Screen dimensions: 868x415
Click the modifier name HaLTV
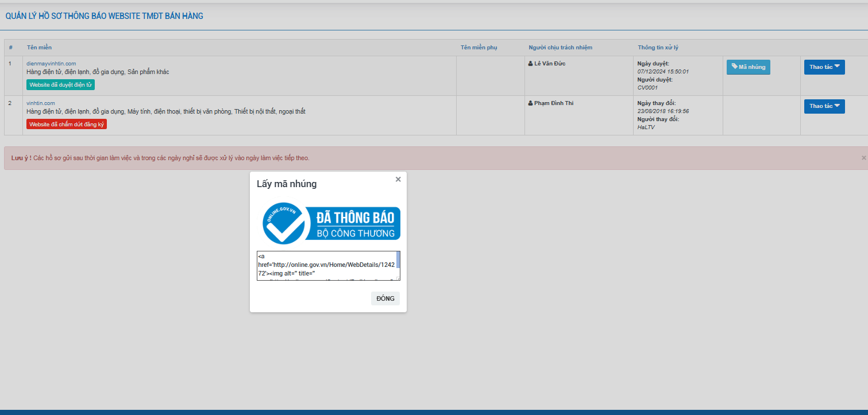click(646, 127)
